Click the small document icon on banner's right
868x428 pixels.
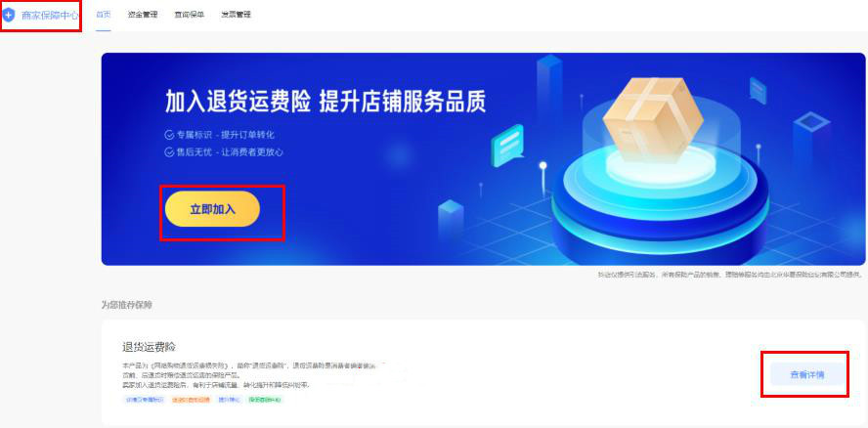tap(758, 90)
